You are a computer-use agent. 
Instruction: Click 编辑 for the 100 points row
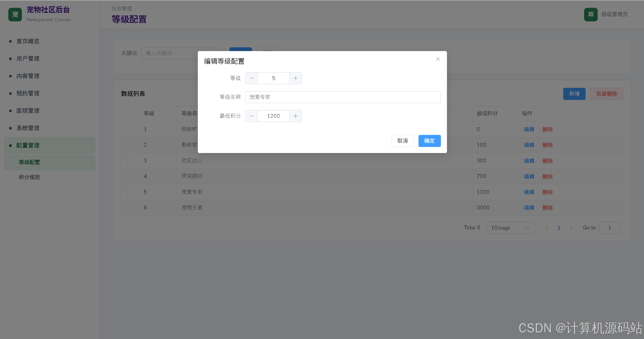[529, 145]
